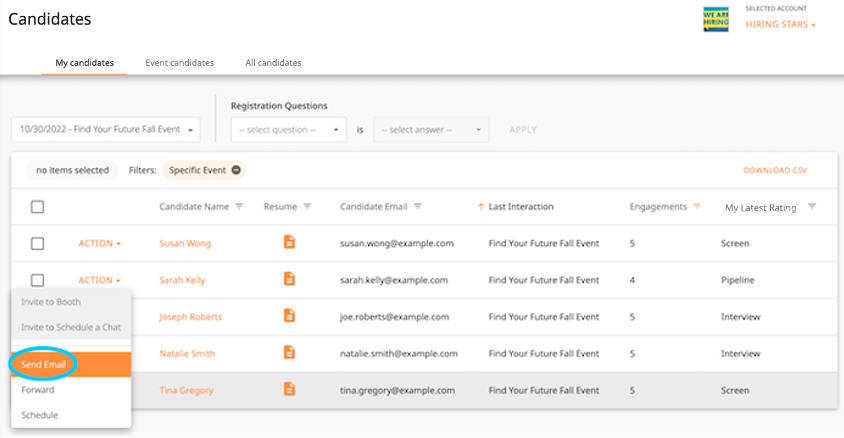The height and width of the screenshot is (438, 844).
Task: Switch to the My candidates tab
Action: [85, 63]
